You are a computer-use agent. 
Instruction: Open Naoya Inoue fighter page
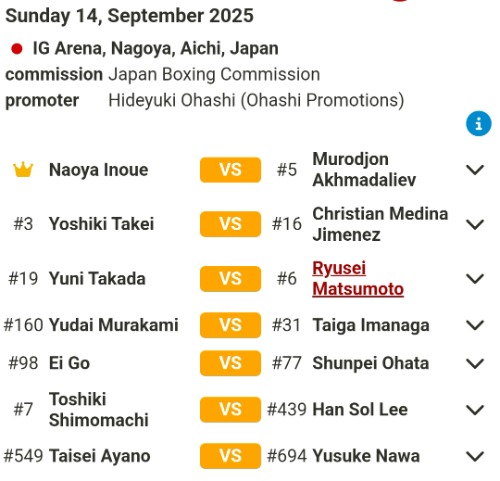tap(99, 170)
